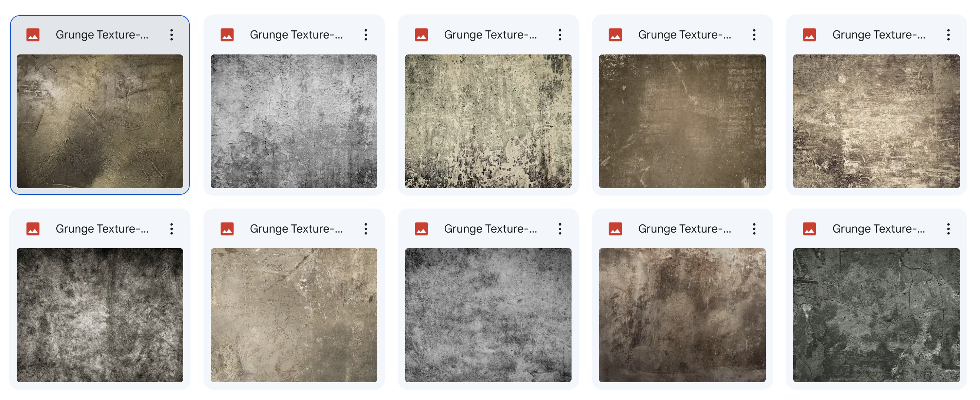
Task: Click more actions on top row third file
Action: (x=560, y=35)
